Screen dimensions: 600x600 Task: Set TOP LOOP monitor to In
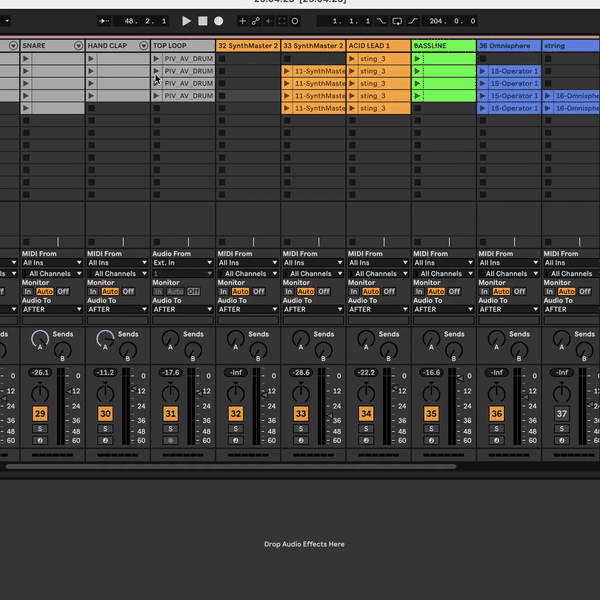pos(158,291)
